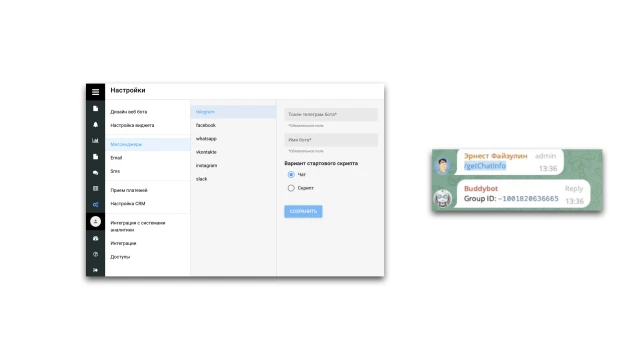Open the round user profile icon
The height and width of the screenshot is (360, 640).
(x=95, y=221)
